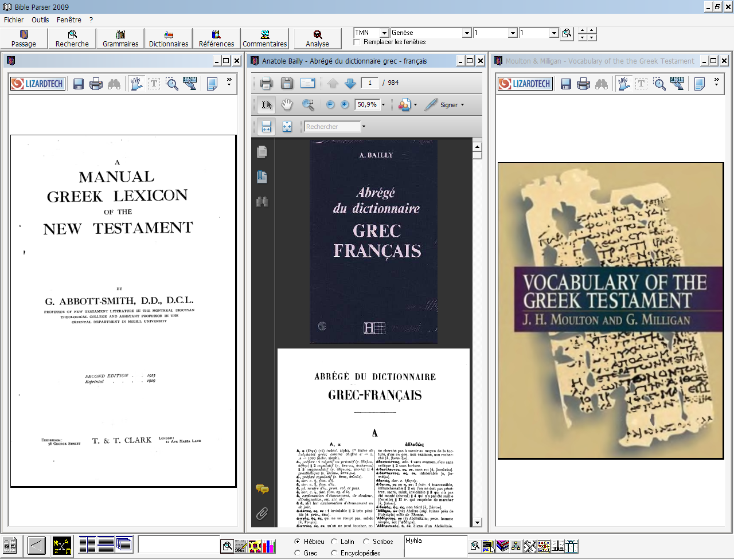Select the hand pan tool in PDF
The image size is (734, 560).
287,104
